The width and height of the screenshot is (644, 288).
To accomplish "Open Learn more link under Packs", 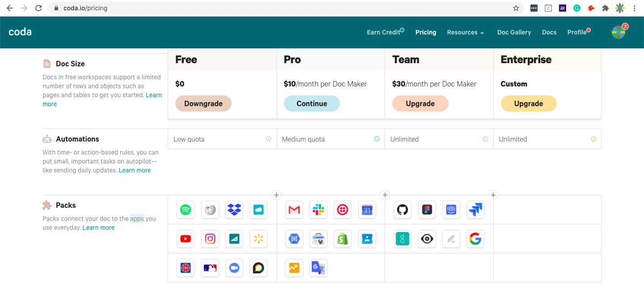I will (98, 228).
